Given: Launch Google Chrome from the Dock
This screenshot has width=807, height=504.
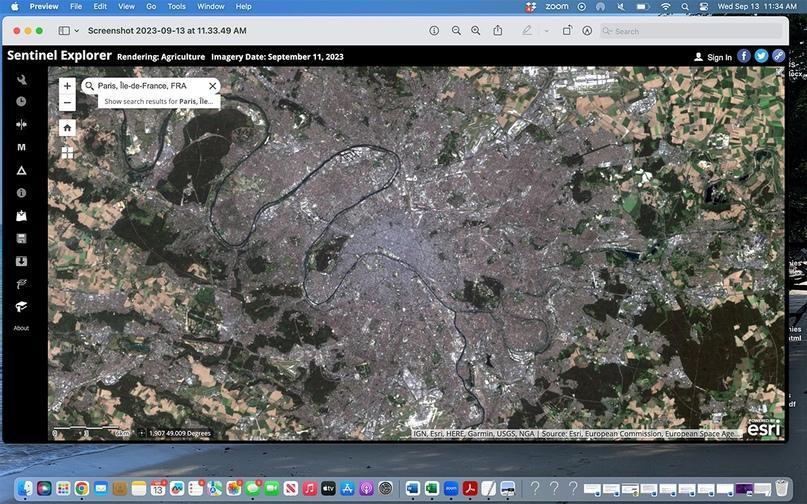Looking at the screenshot, I should click(81, 488).
